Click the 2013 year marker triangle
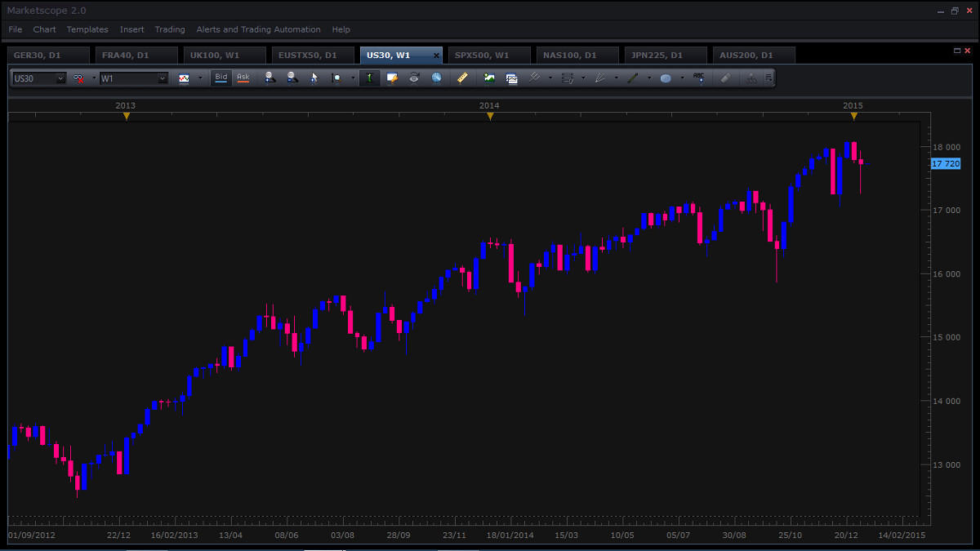The height and width of the screenshot is (551, 980). point(126,117)
